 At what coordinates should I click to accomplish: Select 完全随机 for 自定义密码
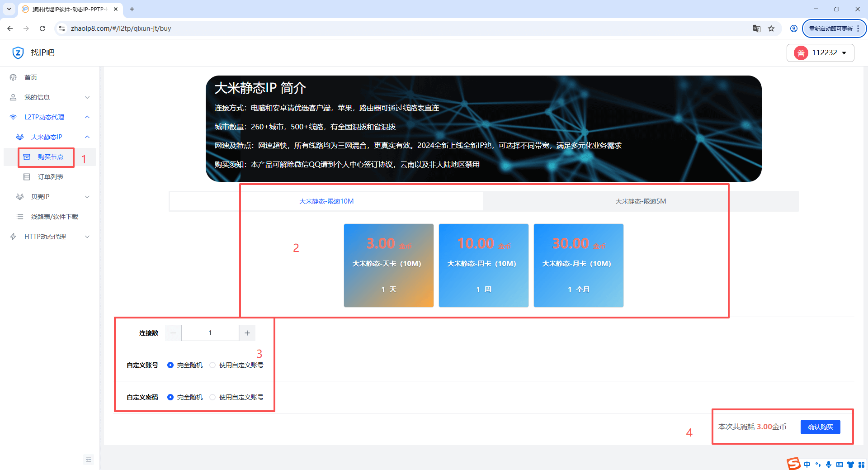click(x=185, y=397)
